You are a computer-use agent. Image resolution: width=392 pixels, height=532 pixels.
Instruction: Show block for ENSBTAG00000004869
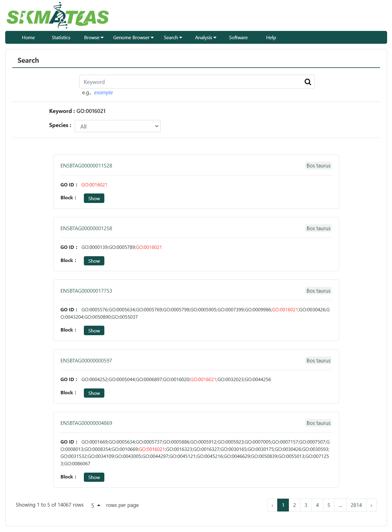click(94, 477)
